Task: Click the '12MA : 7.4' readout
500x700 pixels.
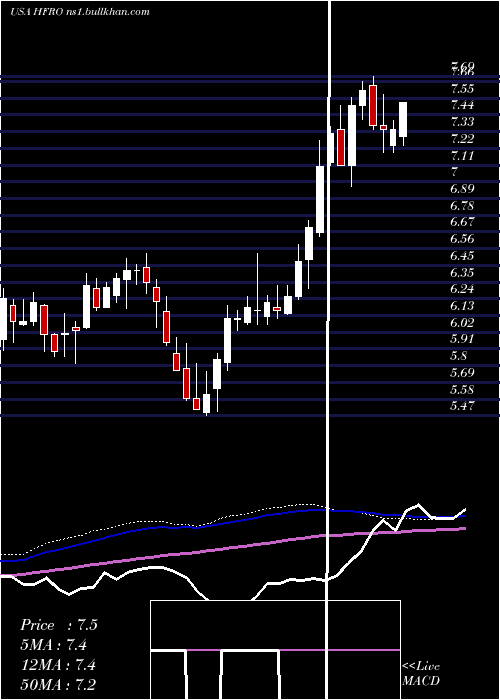Action: tap(57, 665)
